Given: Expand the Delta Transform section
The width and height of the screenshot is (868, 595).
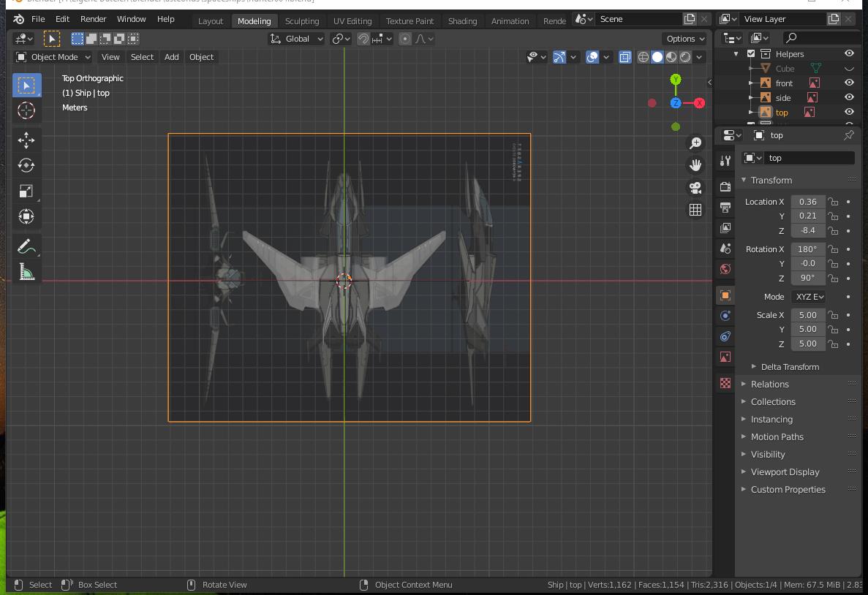Looking at the screenshot, I should pyautogui.click(x=789, y=367).
